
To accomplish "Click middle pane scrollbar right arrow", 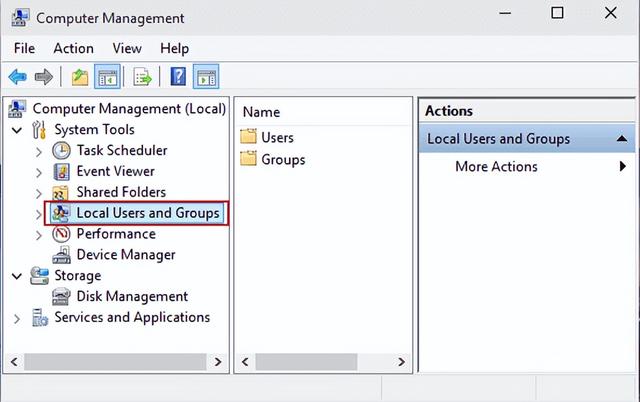I will [x=401, y=362].
